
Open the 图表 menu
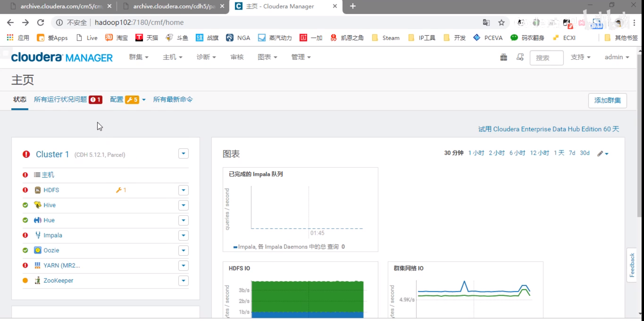click(x=267, y=57)
